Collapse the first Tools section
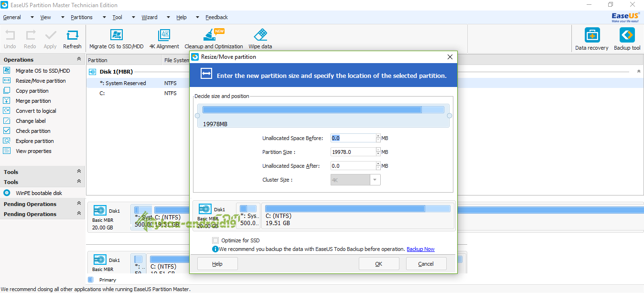The image size is (644, 293). click(x=79, y=172)
